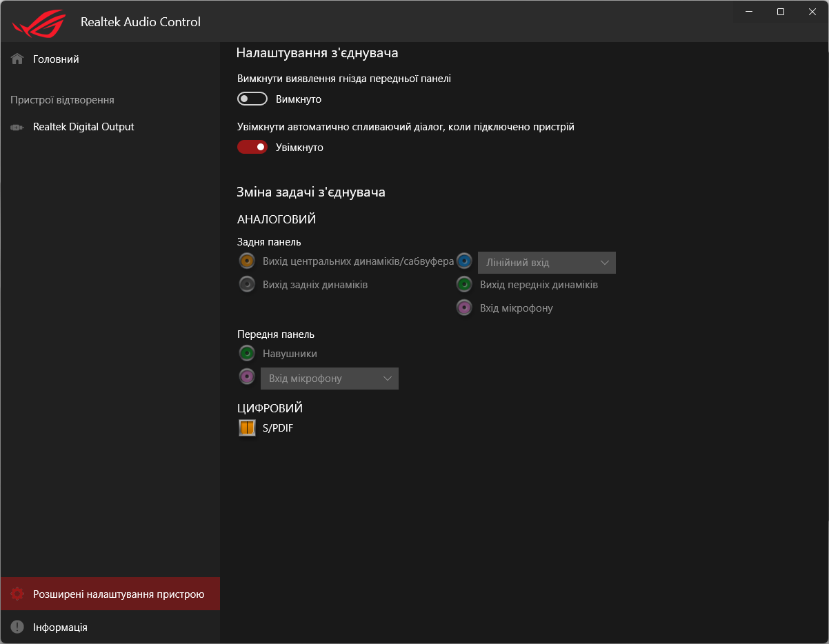Click the Вимкнуто toggle state text
This screenshot has width=829, height=644.
point(299,99)
